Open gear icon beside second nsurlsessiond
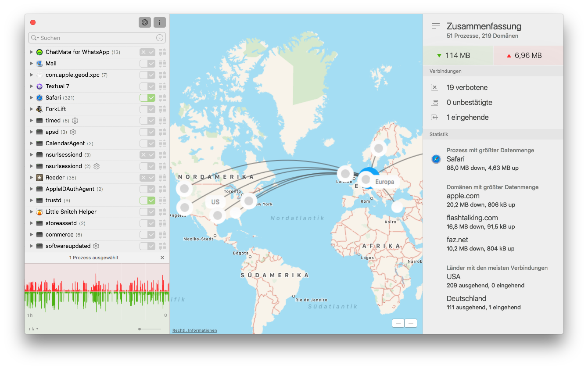This screenshot has height=369, width=588. [97, 166]
